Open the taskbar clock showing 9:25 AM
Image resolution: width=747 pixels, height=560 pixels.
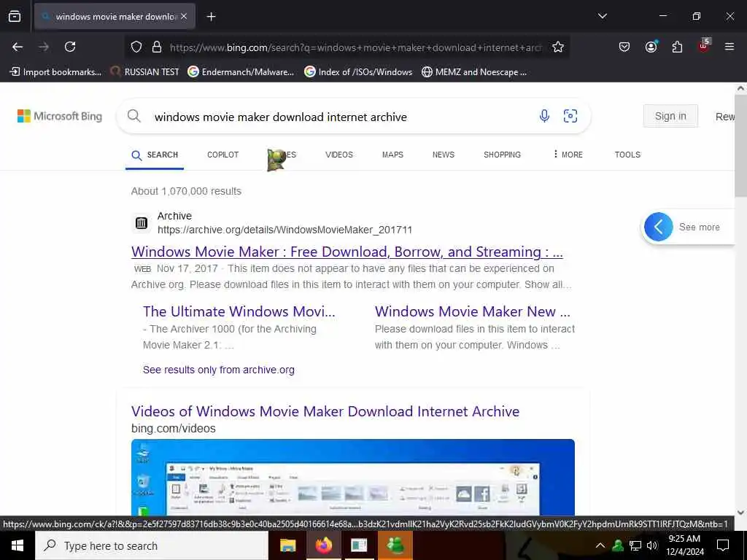684,545
